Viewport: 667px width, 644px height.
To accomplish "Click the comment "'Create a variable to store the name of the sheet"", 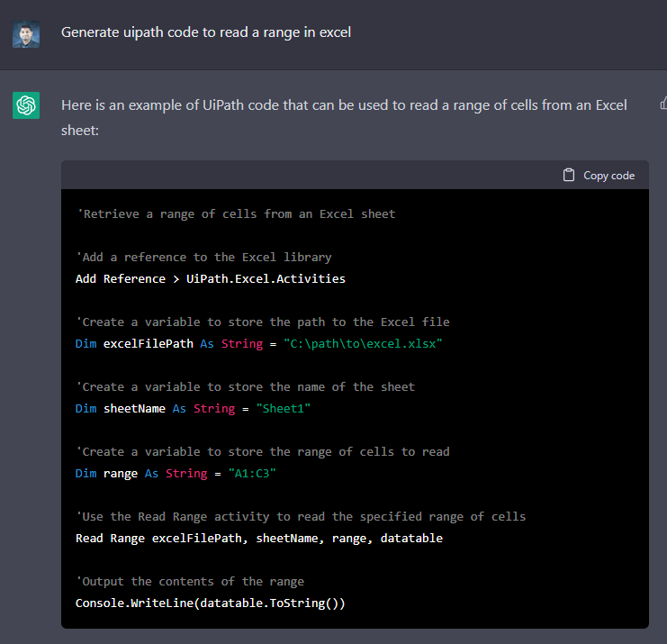I will click(246, 387).
